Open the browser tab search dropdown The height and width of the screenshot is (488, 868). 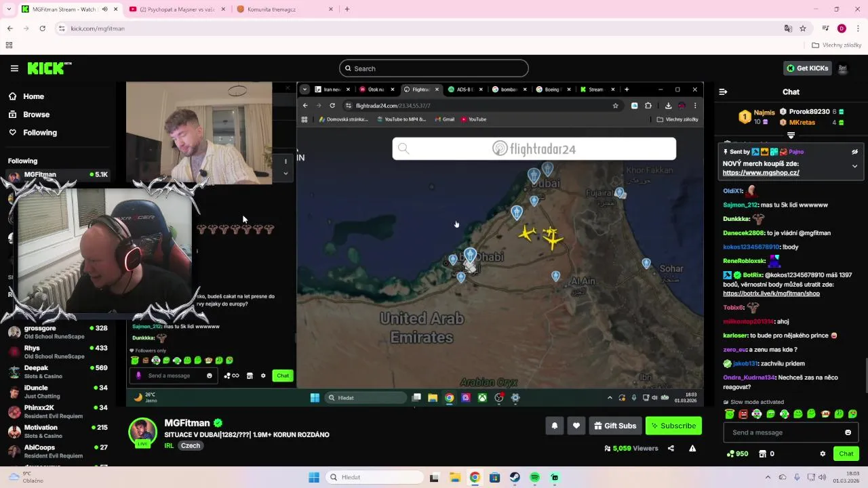pos(9,9)
